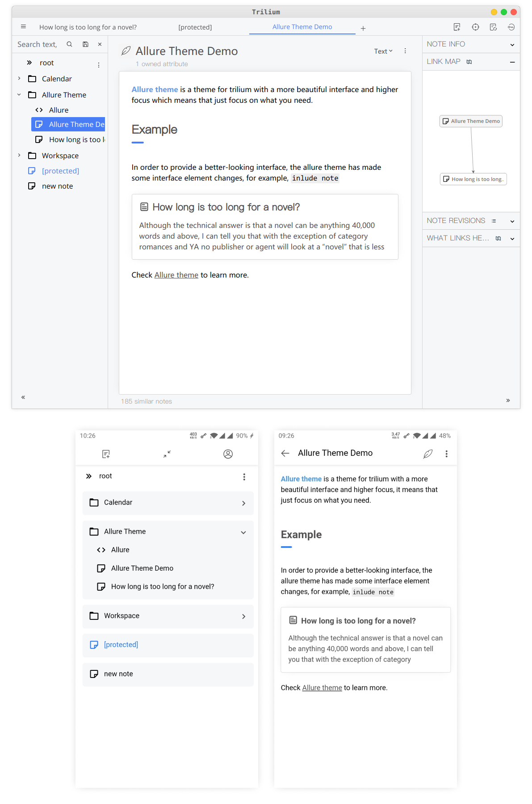Click the bold 'Allure theme' link in the desktop note
532x804 pixels.
point(155,89)
